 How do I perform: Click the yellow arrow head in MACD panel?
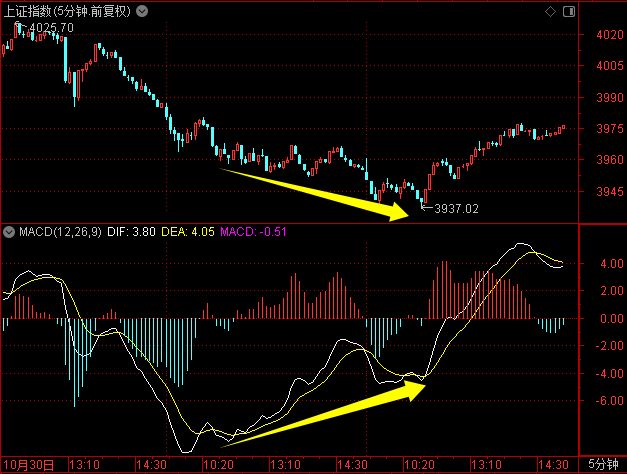418,388
